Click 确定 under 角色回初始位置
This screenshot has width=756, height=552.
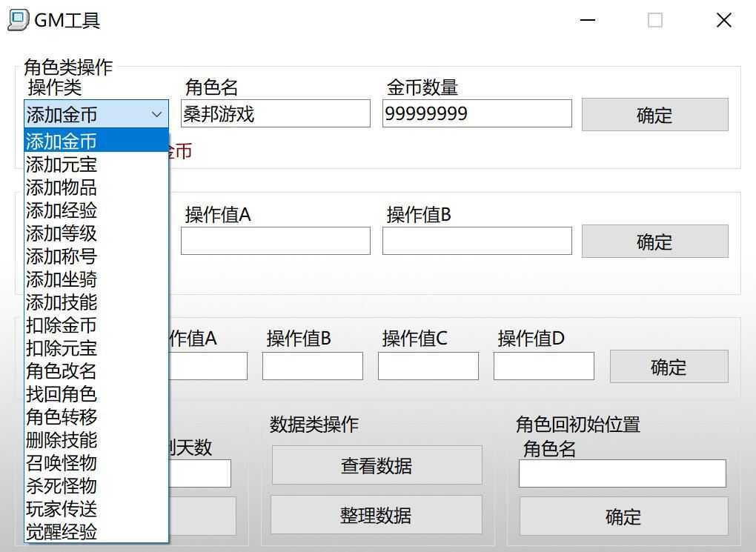(x=623, y=517)
